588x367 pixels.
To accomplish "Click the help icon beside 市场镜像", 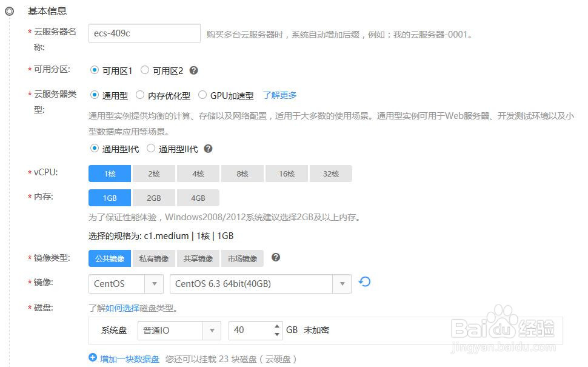I will (276, 257).
